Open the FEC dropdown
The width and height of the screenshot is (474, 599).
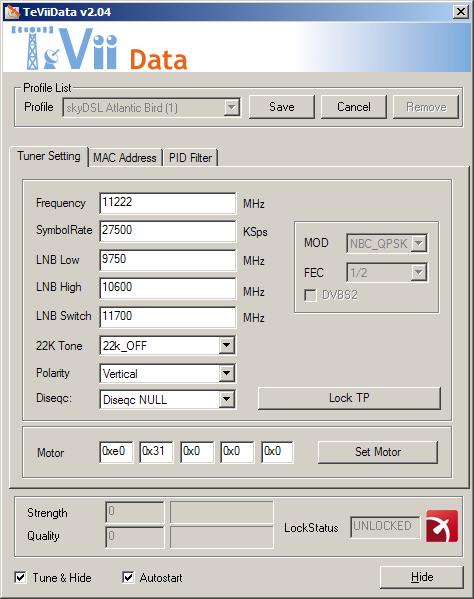[x=419, y=272]
